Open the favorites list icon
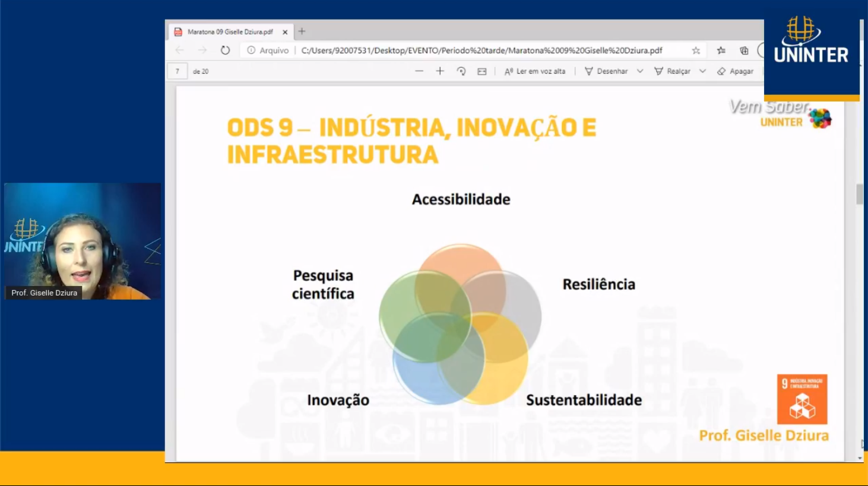This screenshot has height=486, width=868. point(721,50)
